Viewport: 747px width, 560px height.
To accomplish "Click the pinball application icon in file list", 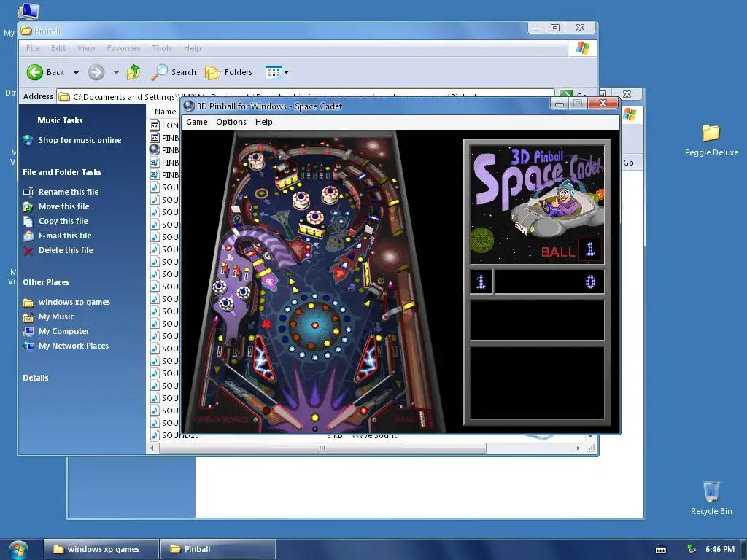I will click(x=155, y=149).
